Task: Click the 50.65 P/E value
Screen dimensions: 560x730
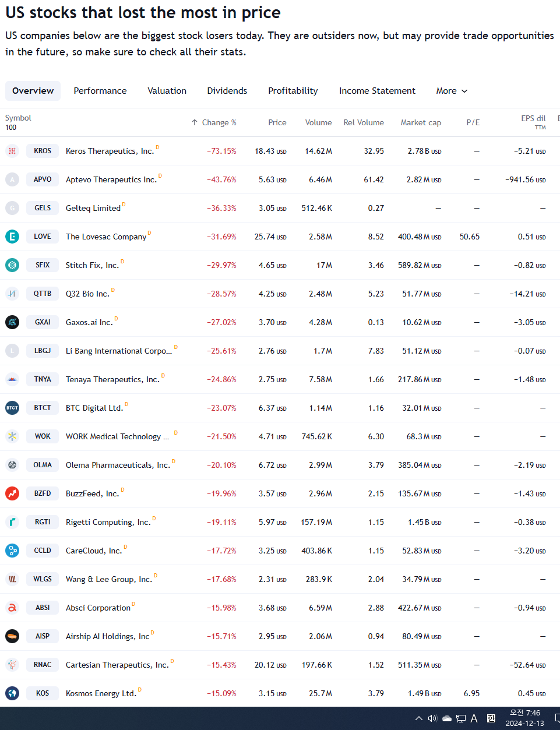Action: [470, 237]
